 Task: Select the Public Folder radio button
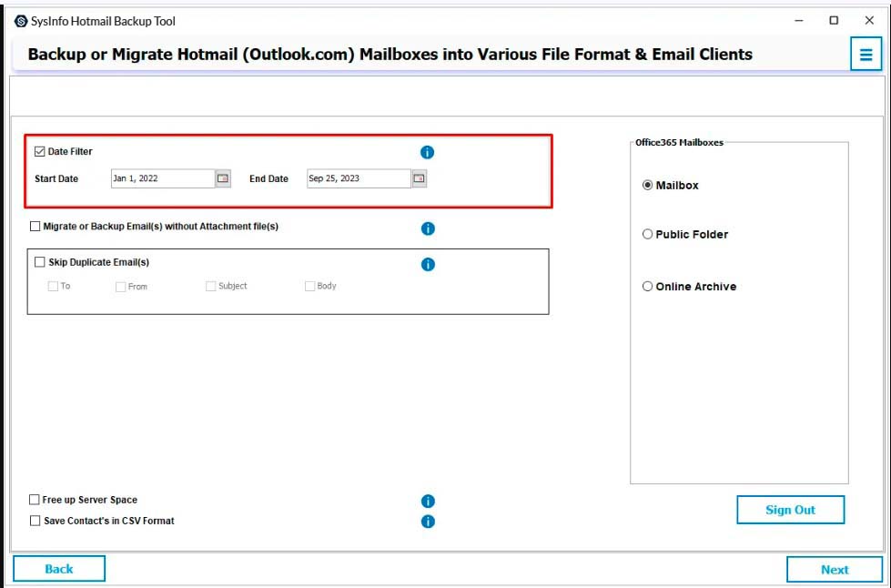(647, 234)
